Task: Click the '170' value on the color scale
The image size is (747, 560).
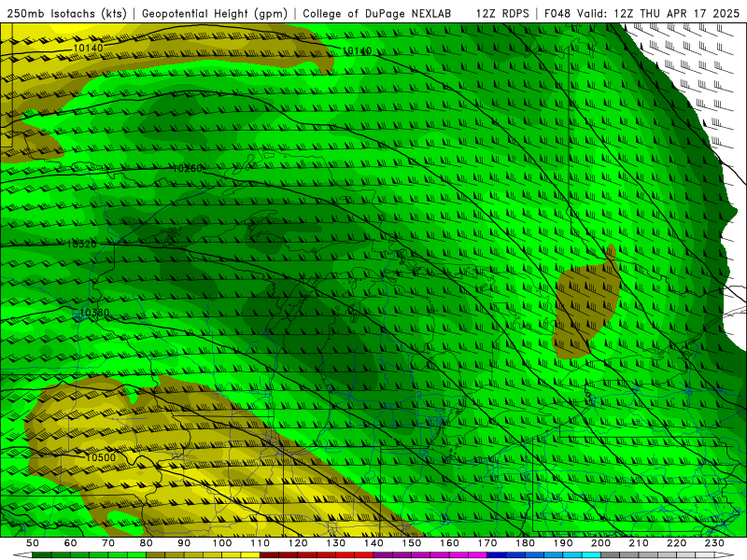Action: pos(486,543)
